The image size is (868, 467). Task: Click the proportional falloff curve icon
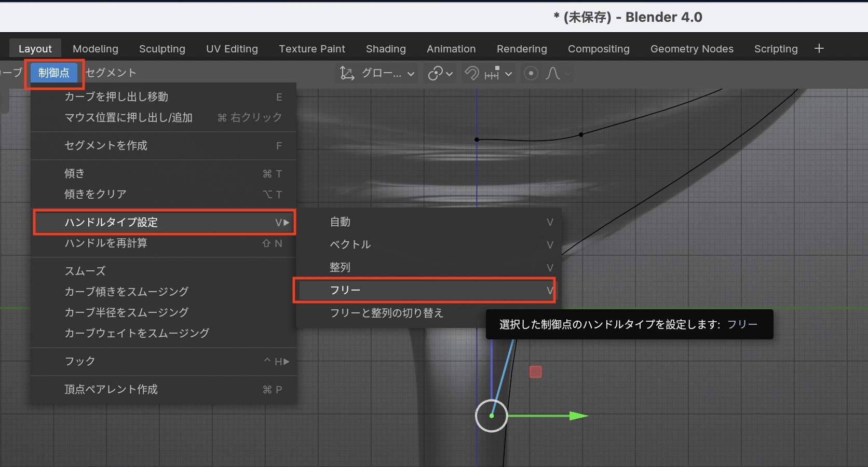pyautogui.click(x=553, y=74)
